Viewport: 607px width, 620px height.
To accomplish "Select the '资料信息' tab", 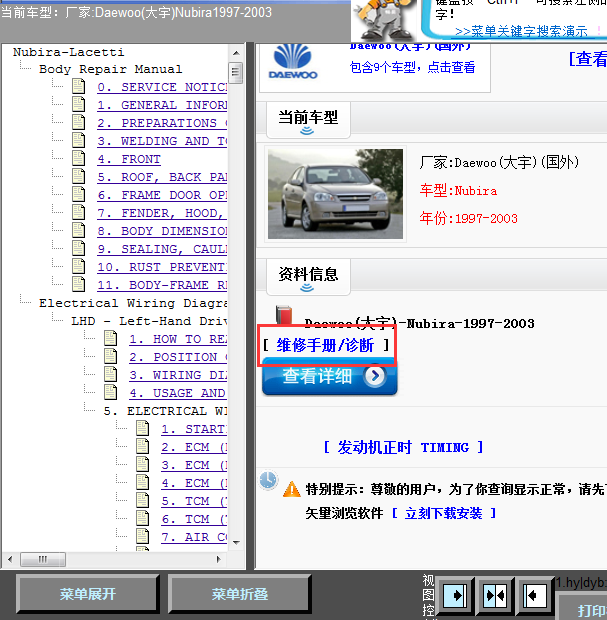I will (308, 277).
